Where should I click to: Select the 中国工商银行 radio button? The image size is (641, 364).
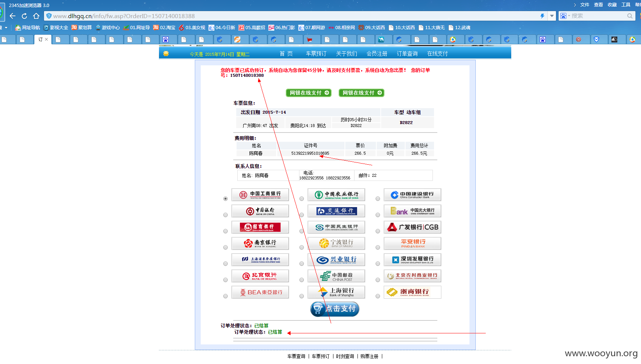click(x=225, y=199)
